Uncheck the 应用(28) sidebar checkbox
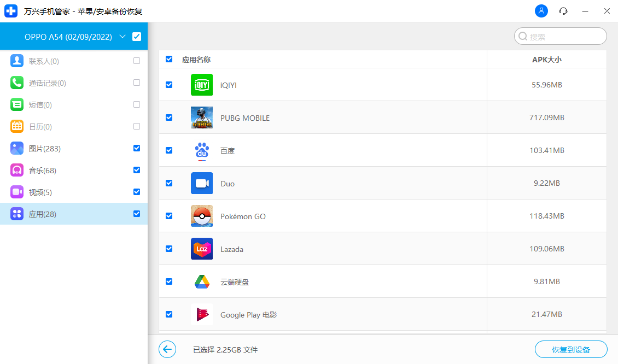The width and height of the screenshot is (618, 364). (136, 214)
